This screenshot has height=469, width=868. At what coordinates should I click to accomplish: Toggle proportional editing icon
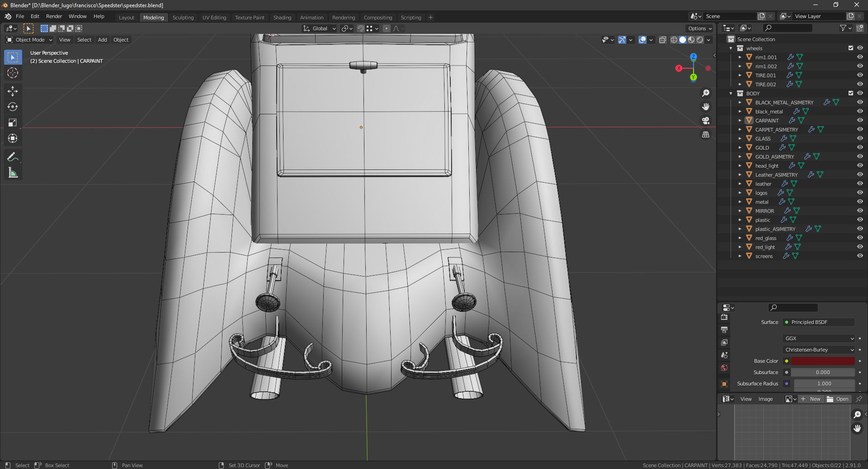tap(387, 28)
